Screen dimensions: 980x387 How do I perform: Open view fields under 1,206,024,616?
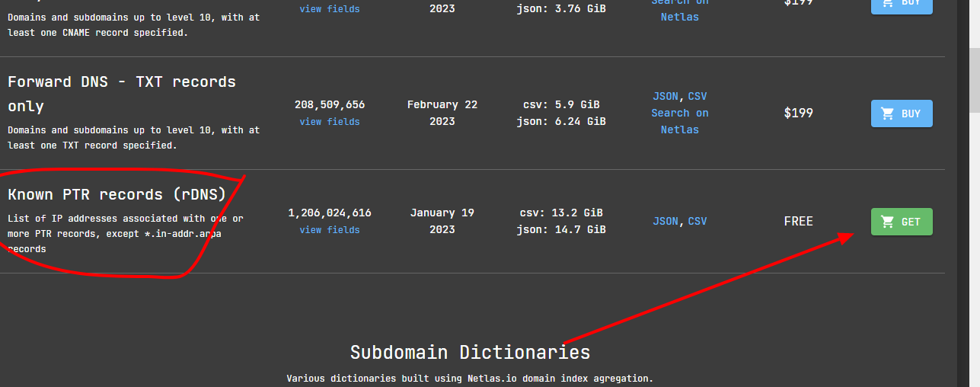pos(330,230)
